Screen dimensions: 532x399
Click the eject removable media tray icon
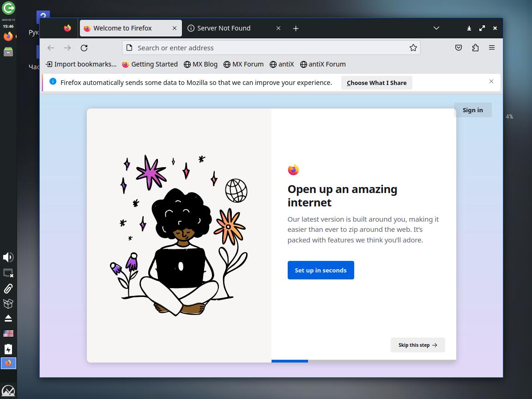[x=8, y=318]
